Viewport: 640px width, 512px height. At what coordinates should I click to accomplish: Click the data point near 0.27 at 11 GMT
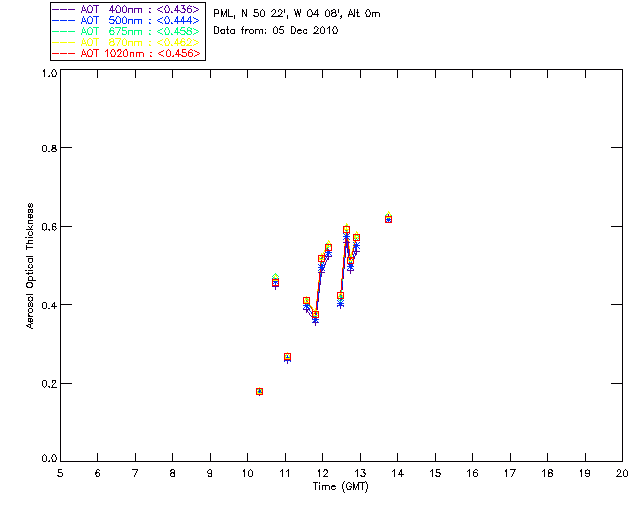(287, 357)
